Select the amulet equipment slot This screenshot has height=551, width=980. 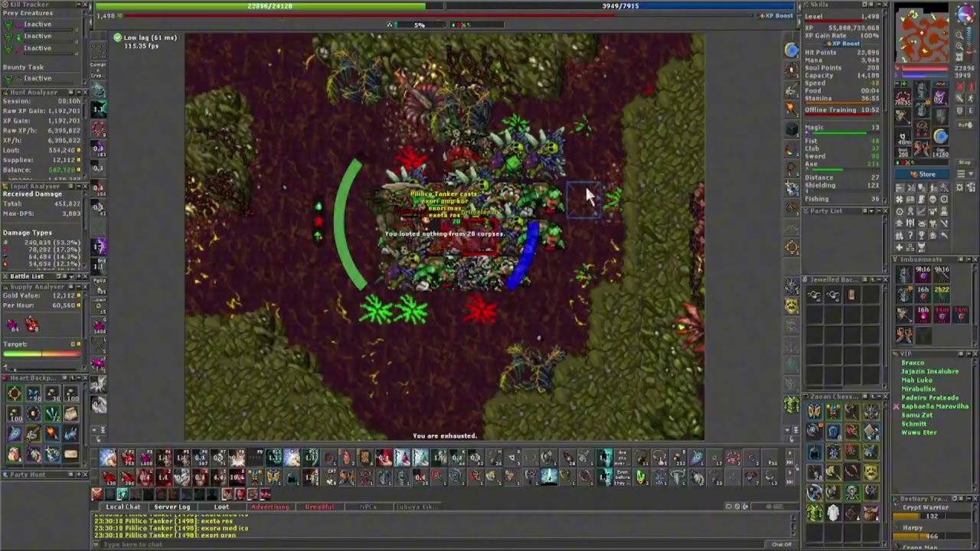tap(903, 98)
